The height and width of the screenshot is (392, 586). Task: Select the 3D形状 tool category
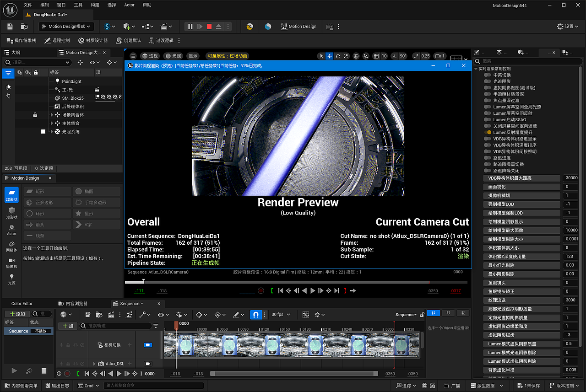coord(11,213)
